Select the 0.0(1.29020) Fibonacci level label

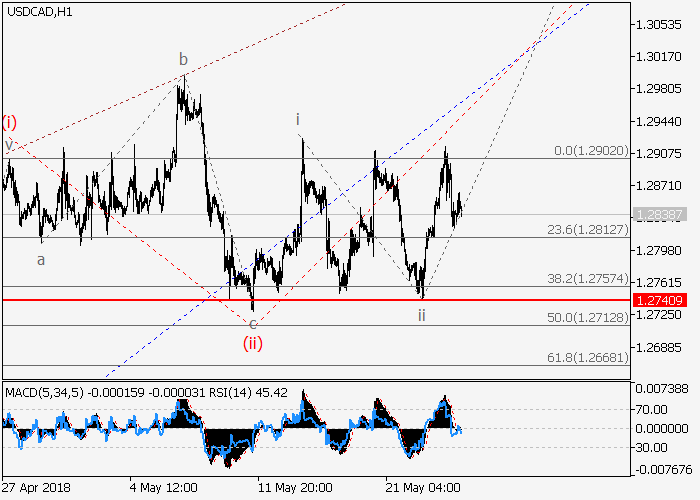click(590, 151)
